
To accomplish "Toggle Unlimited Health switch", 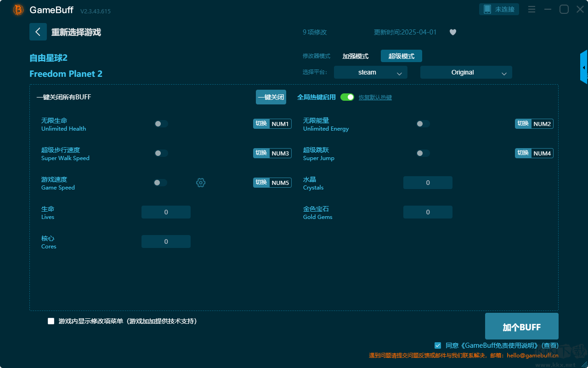I will [161, 124].
